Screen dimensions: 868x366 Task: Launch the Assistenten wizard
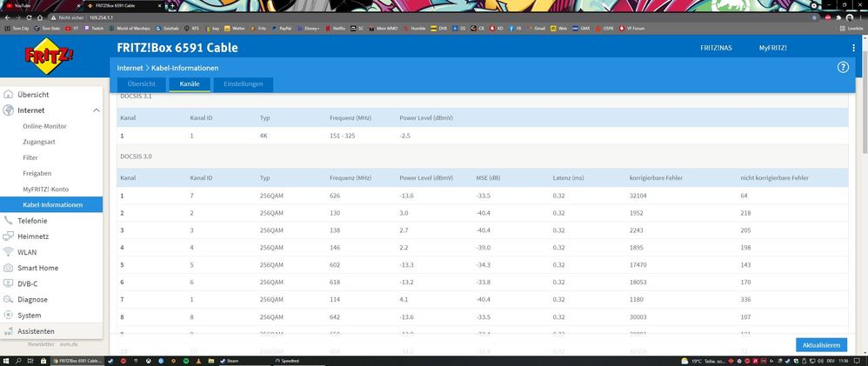point(36,331)
